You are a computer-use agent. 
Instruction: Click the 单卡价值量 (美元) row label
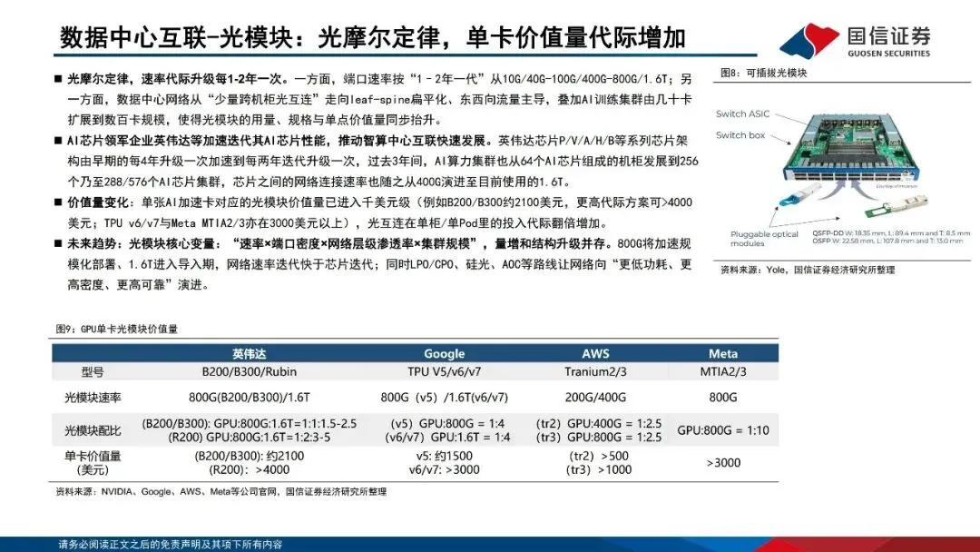pos(93,463)
